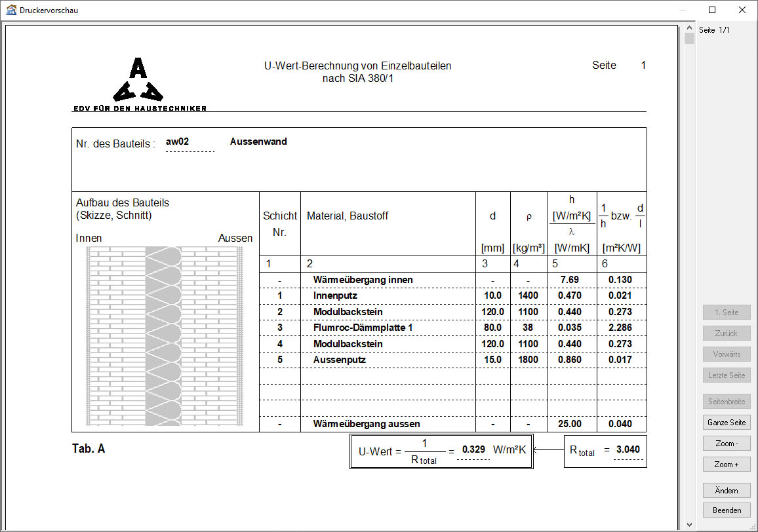The width and height of the screenshot is (758, 532).
Task: Click the thickness value 80.0
Action: tap(492, 328)
